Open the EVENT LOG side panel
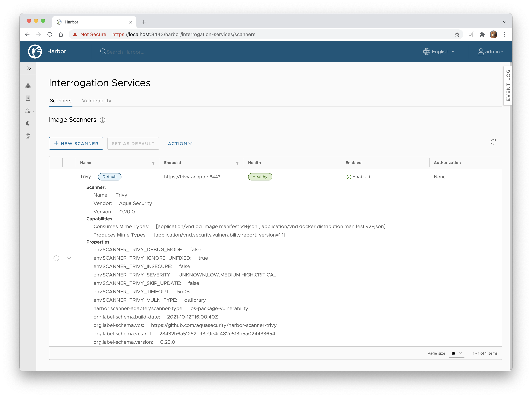 [x=508, y=85]
